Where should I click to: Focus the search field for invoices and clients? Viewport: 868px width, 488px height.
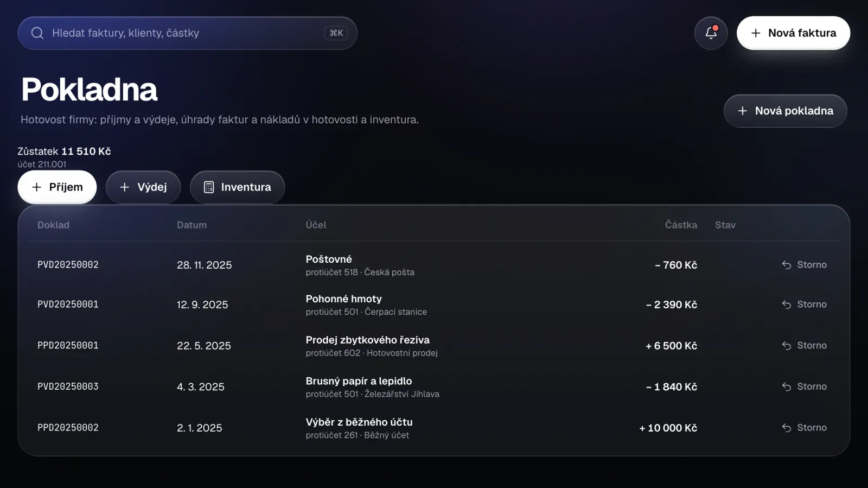click(x=187, y=33)
